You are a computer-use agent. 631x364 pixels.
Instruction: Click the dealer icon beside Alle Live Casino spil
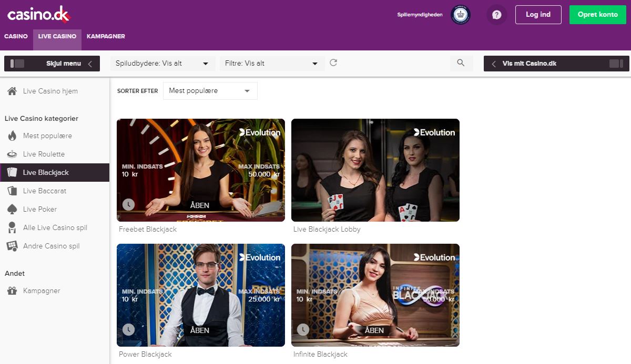pyautogui.click(x=12, y=227)
